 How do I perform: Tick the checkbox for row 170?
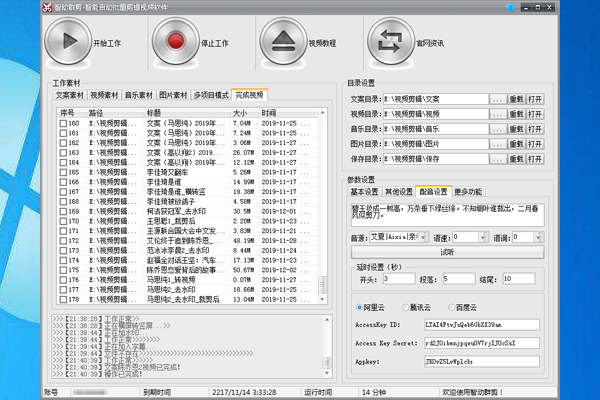(x=63, y=220)
